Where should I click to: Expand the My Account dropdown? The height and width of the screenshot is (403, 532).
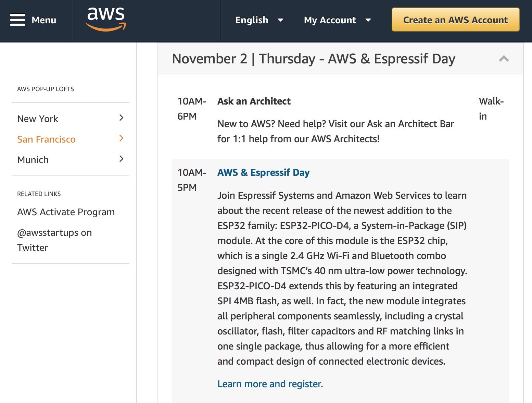point(337,20)
